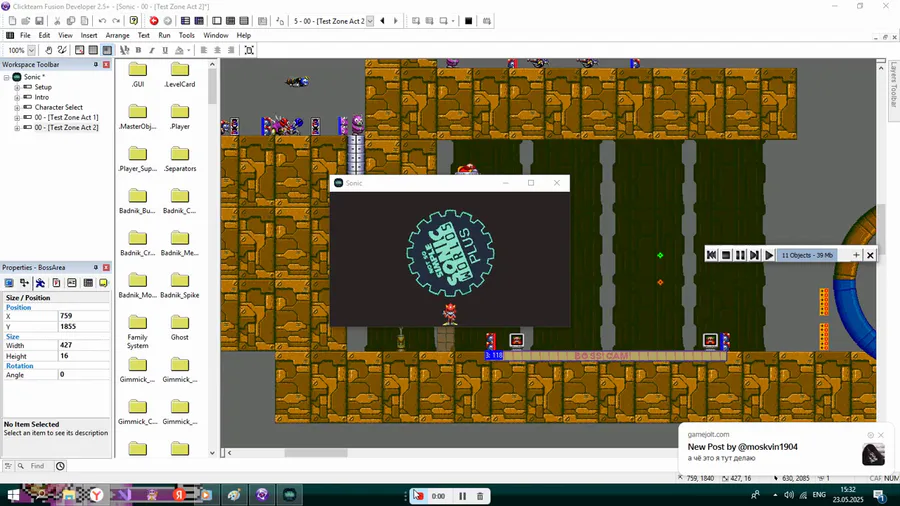This screenshot has height=506, width=900.
Task: Open the Movement properties tab icon
Action: (40, 283)
